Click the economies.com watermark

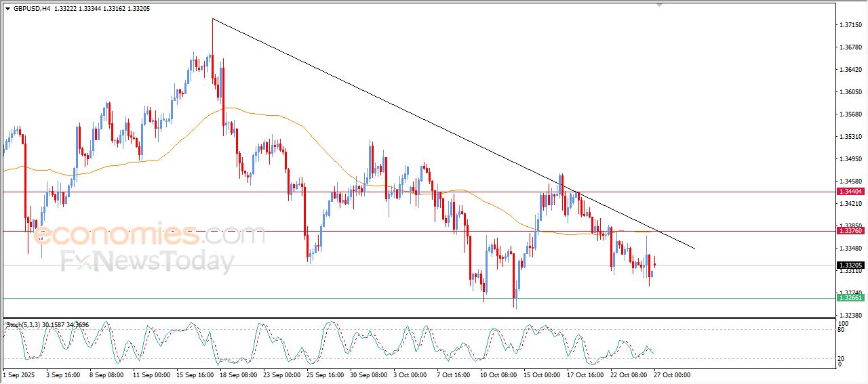point(148,235)
